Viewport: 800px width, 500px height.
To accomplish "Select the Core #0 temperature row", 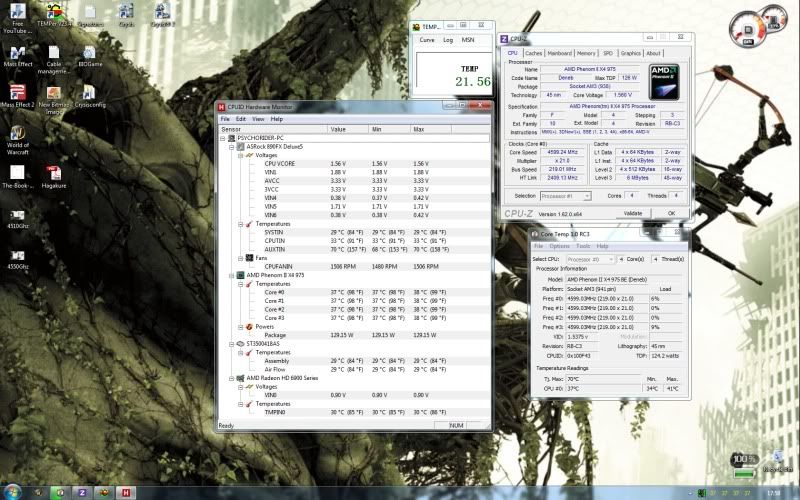I will click(x=354, y=292).
